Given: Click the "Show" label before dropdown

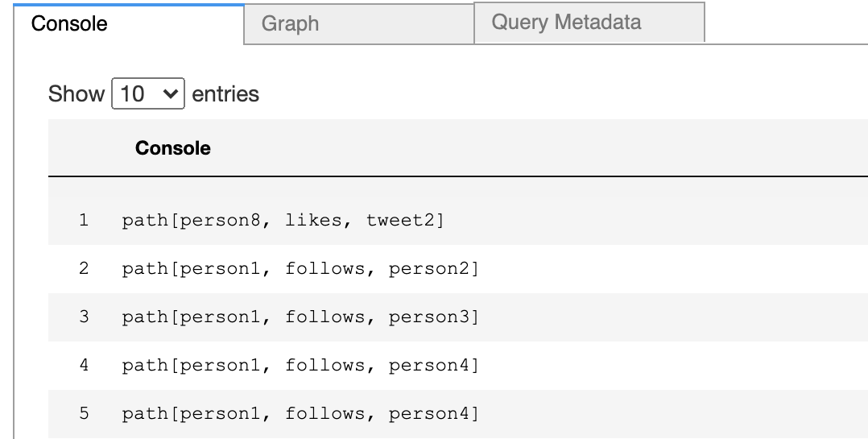Looking at the screenshot, I should [x=76, y=93].
